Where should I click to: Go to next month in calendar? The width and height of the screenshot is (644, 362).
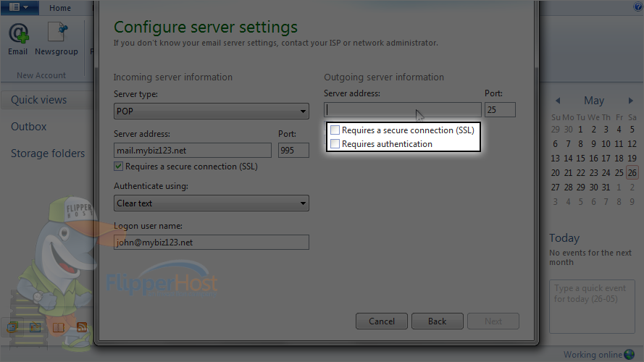click(631, 101)
